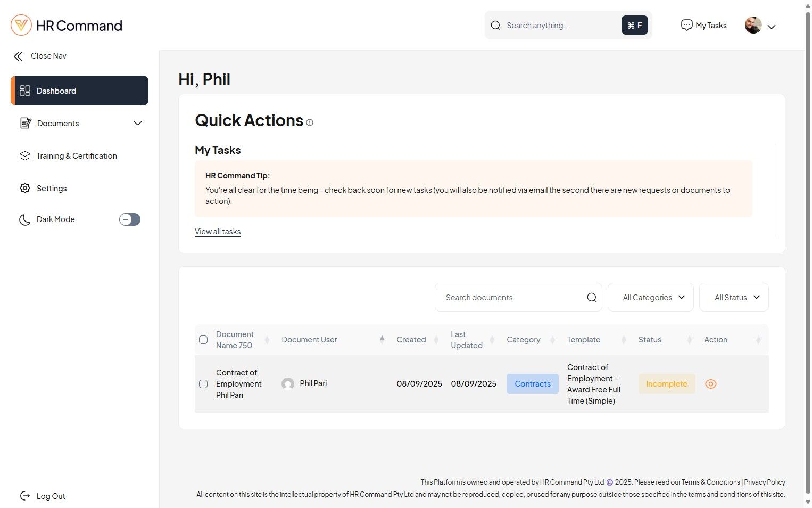The width and height of the screenshot is (812, 508).
Task: Click the Log Out icon
Action: coord(25,496)
